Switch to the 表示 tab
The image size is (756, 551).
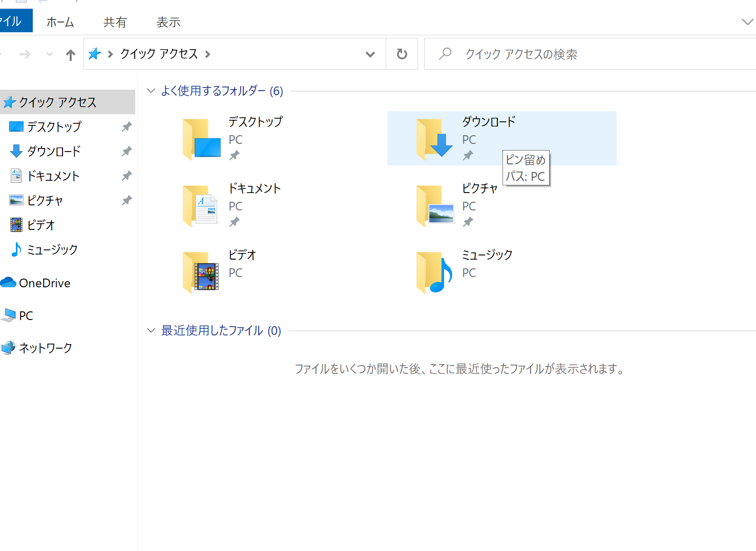(168, 22)
